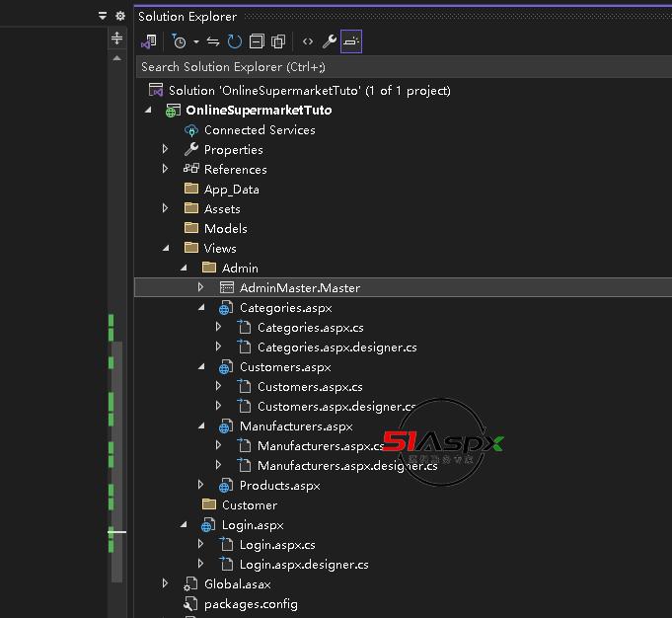Click the editor split view handle
Image resolution: width=672 pixels, height=618 pixels.
point(116,39)
